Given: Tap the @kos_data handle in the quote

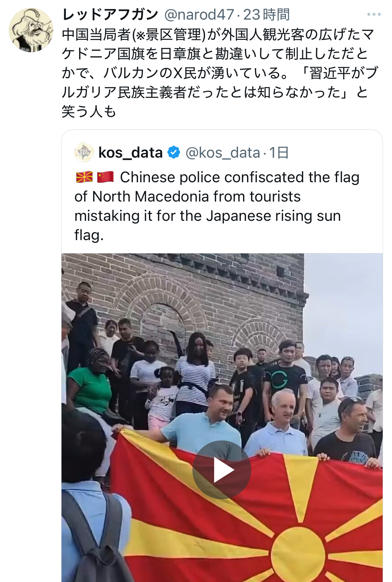Looking at the screenshot, I should click(223, 153).
